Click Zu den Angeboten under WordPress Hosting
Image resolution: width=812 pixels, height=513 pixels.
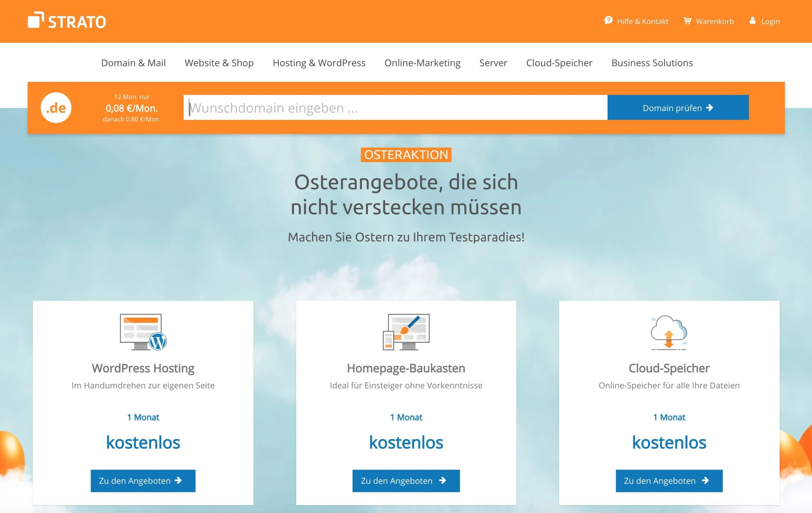[x=143, y=481]
